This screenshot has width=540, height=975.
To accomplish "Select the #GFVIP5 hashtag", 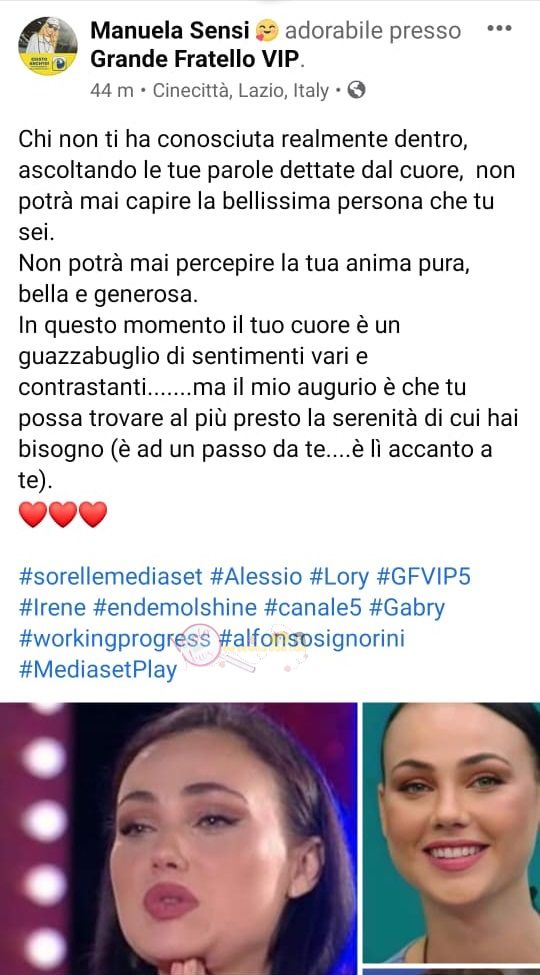I will tap(424, 576).
